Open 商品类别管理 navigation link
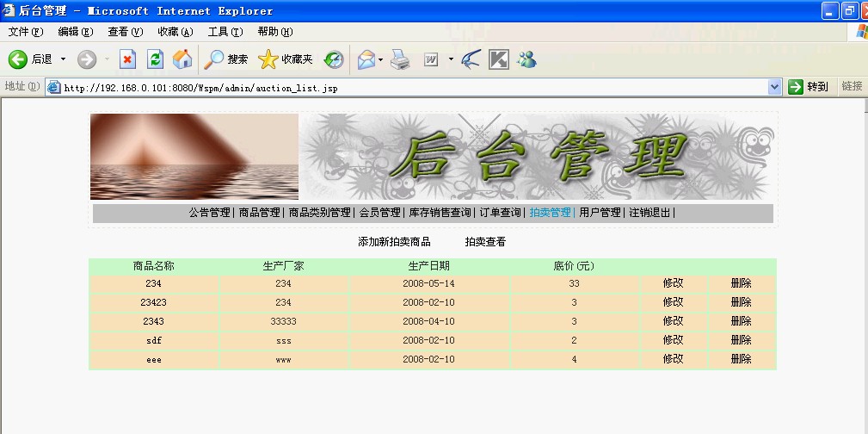This screenshot has width=868, height=434. (319, 213)
